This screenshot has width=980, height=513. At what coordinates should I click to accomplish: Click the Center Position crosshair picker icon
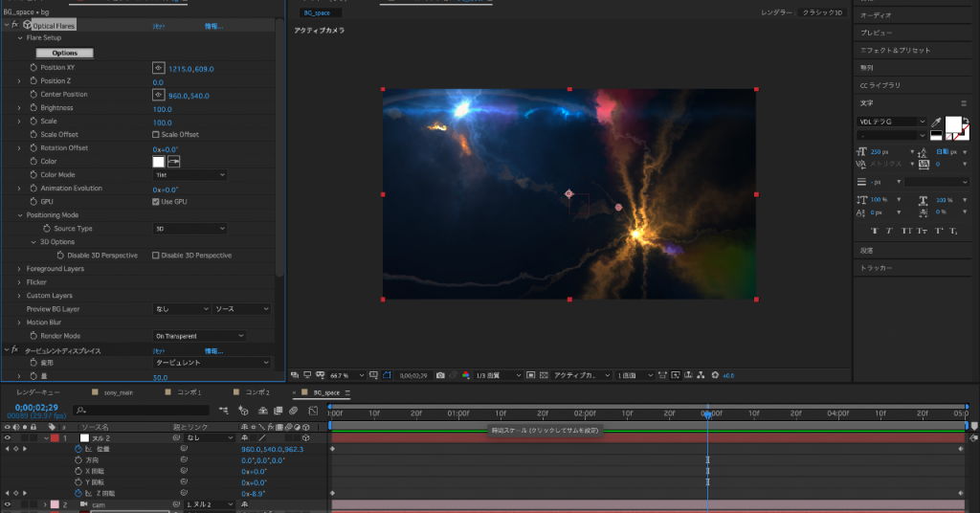coord(158,95)
